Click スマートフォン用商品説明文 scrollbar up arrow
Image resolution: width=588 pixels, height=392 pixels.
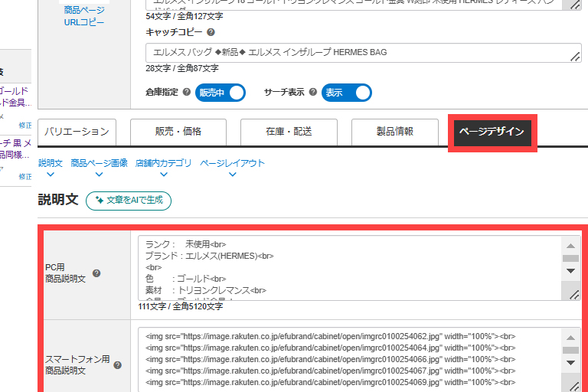[x=570, y=338]
